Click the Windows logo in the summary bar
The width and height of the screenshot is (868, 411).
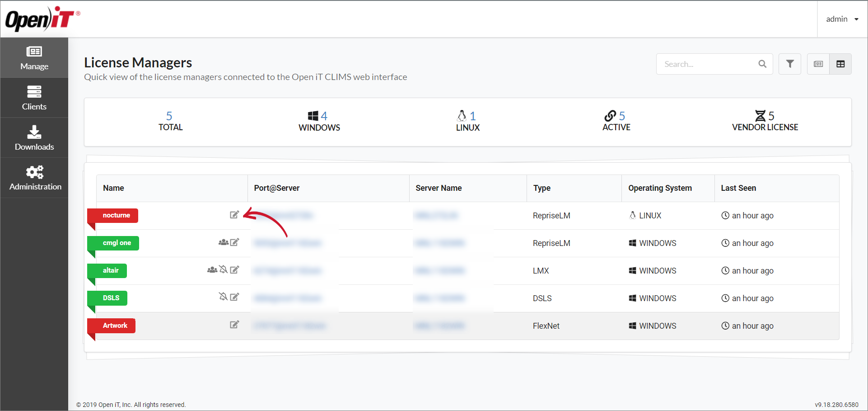pos(313,115)
